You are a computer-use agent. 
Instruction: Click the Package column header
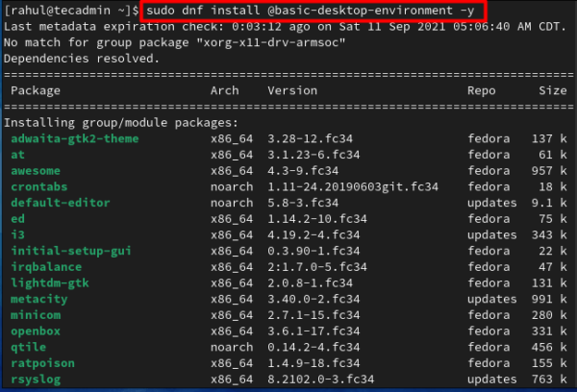click(36, 90)
